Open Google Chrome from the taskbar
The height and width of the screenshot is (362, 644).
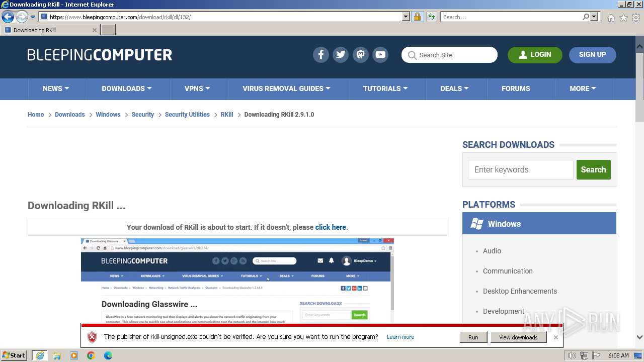point(91,355)
